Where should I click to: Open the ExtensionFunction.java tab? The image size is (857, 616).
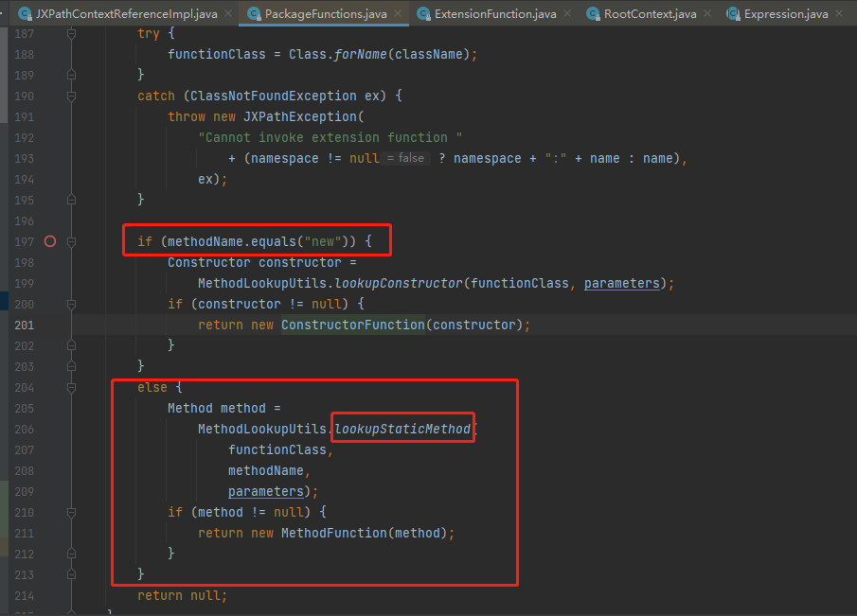(x=495, y=13)
